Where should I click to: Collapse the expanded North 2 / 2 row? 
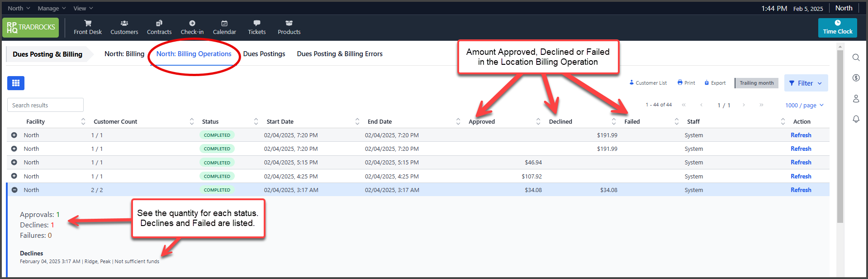(x=14, y=190)
